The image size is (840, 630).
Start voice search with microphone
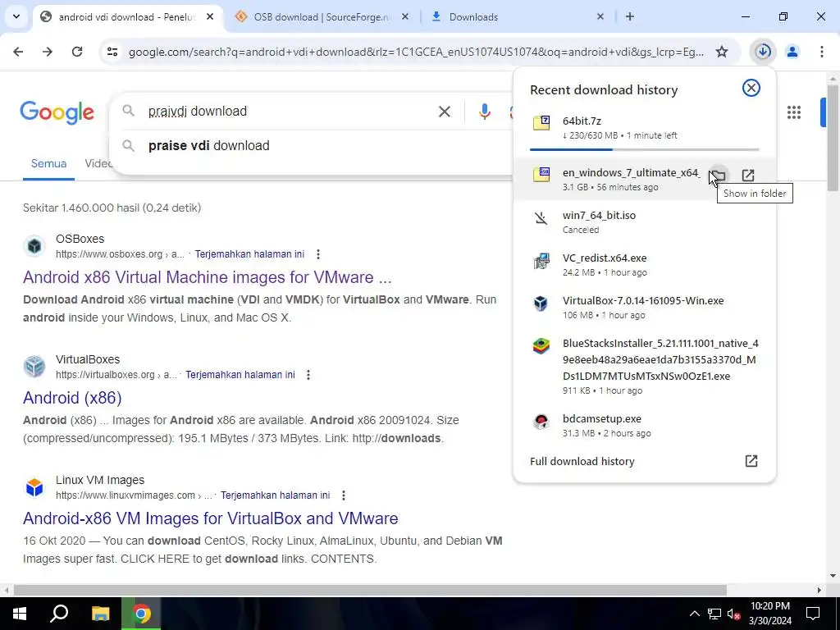click(x=484, y=112)
